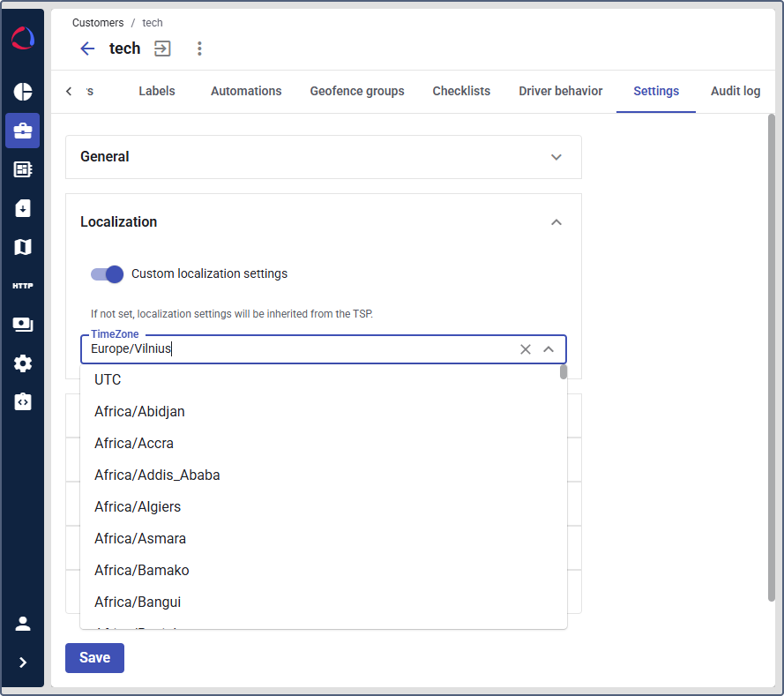Expand the General section
Image resolution: width=784 pixels, height=696 pixels.
tap(556, 157)
